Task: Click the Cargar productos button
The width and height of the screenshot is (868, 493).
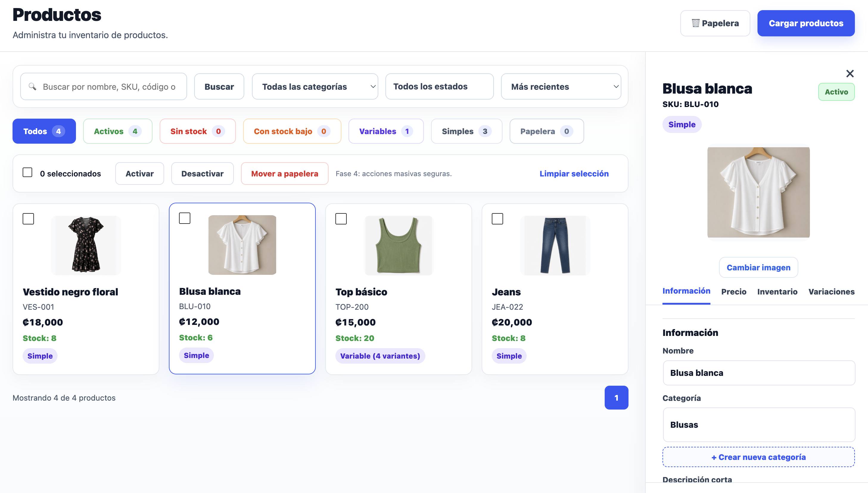Action: 806,23
